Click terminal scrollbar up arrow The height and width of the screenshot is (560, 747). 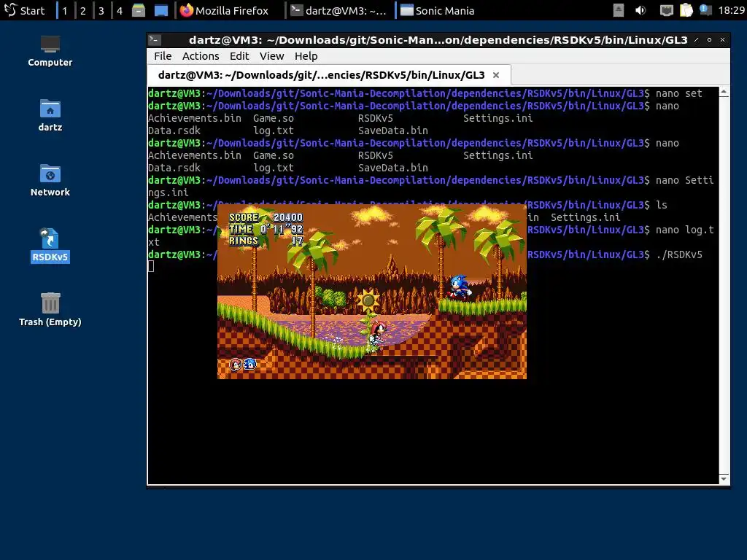724,91
